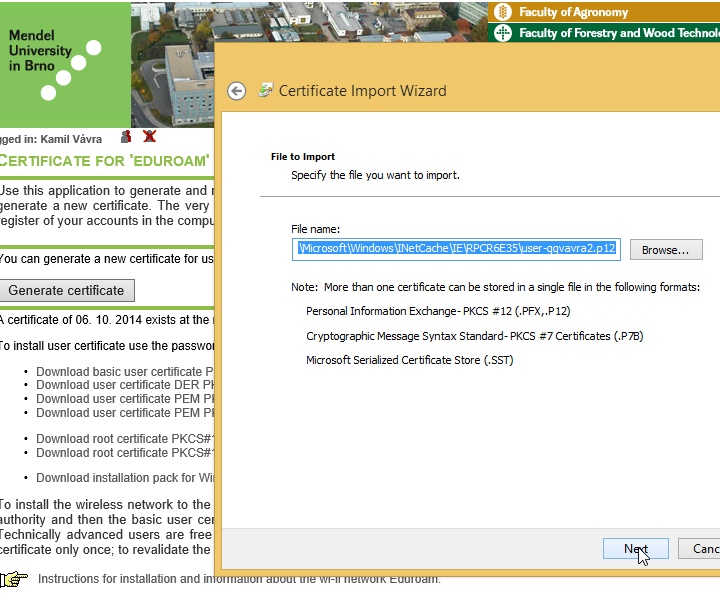Click the 'Kamil Vávra' logged in name
The height and width of the screenshot is (601, 720).
point(71,139)
